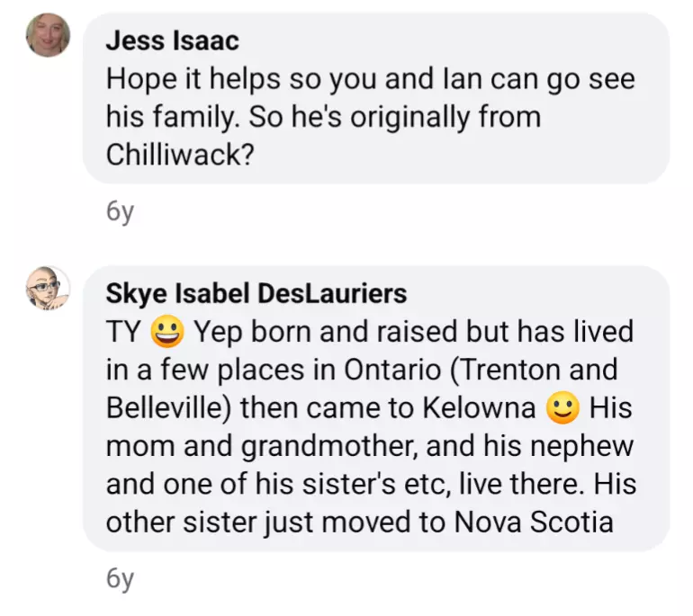693x616 pixels.
Task: Click the grinning emoji after TY
Action: (x=167, y=332)
